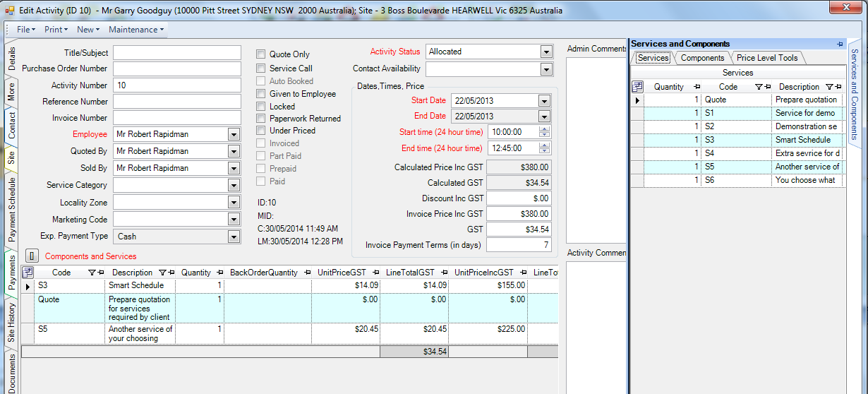Select 'Demonstration se' description cell in Services panel
Image resolution: width=868 pixels, height=394 pixels.
pos(807,126)
